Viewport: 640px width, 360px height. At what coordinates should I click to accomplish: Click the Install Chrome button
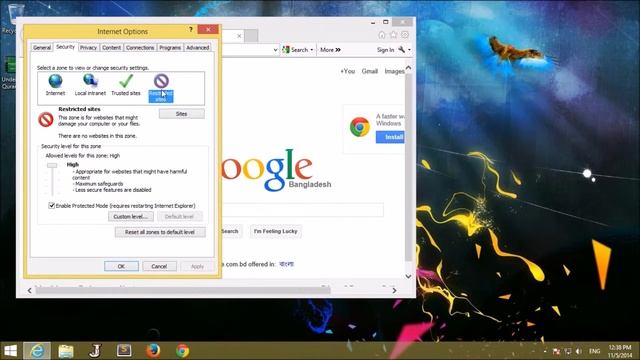point(391,137)
